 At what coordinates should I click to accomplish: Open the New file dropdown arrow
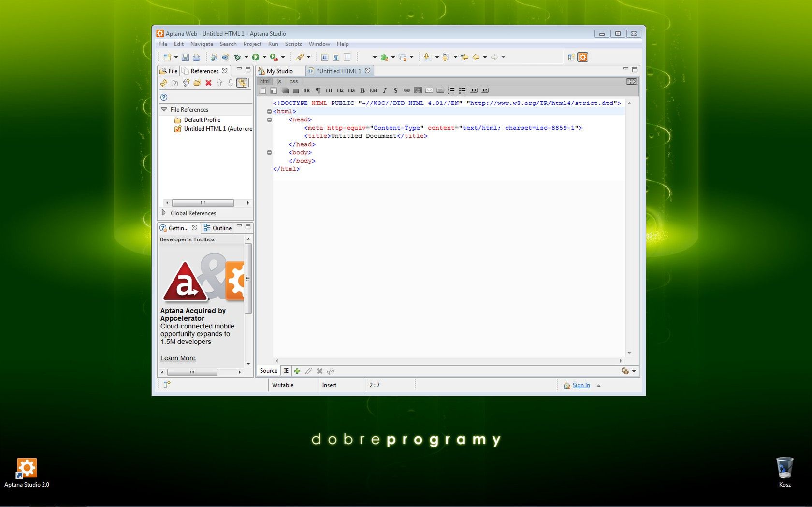click(176, 57)
